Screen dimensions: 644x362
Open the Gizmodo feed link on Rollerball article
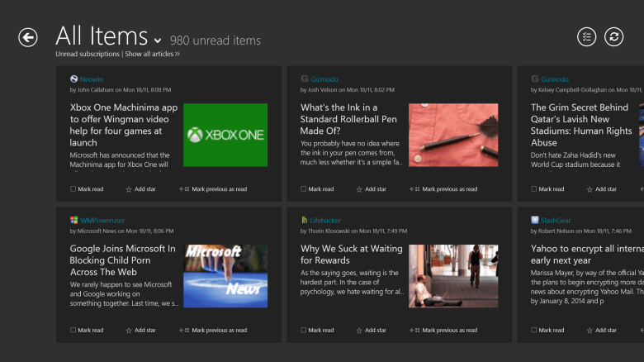coord(324,79)
